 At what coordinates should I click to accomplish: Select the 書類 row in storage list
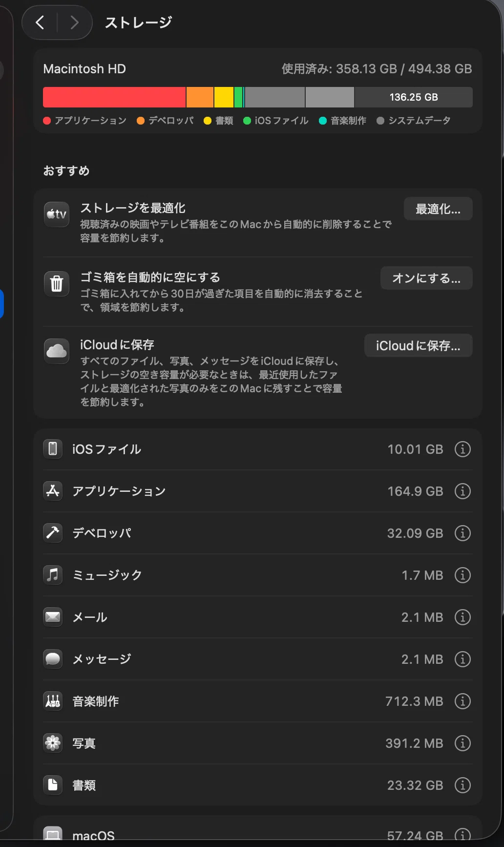258,785
